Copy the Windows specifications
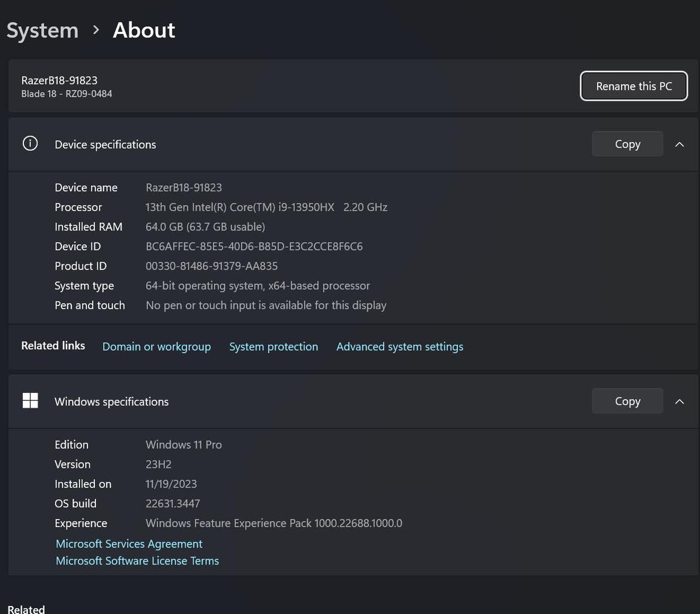Image resolution: width=700 pixels, height=614 pixels. coord(627,401)
